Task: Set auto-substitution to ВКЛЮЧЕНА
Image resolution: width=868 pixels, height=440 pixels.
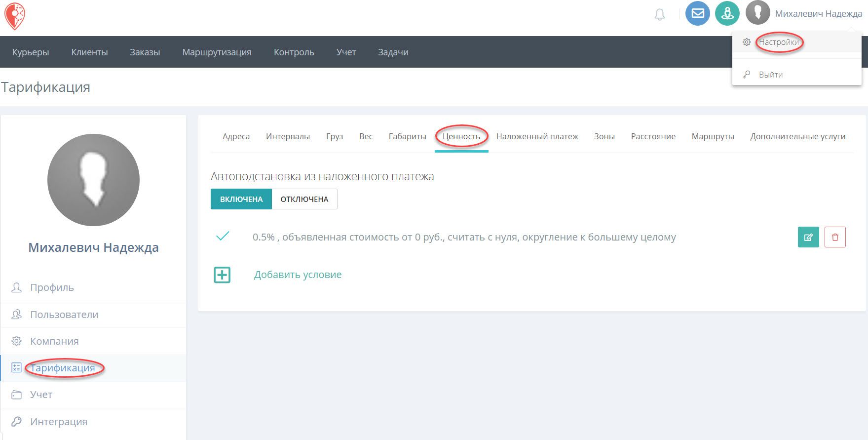Action: (x=241, y=199)
